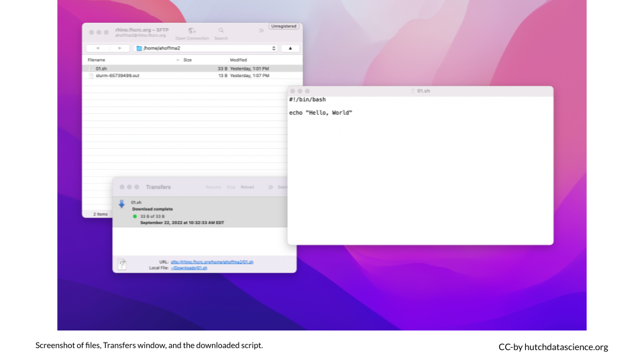Viewport: 644px width, 362px height.
Task: Click the 33 B size cell
Action: pyautogui.click(x=222, y=68)
